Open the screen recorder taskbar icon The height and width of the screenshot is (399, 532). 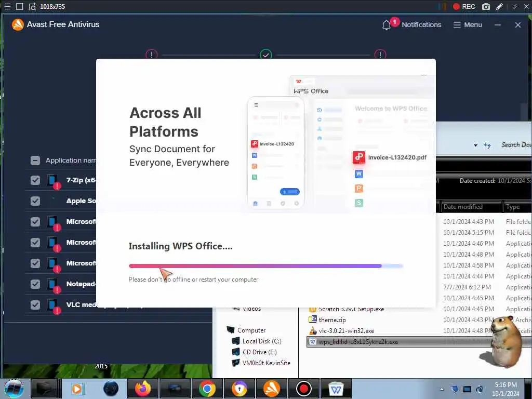click(x=303, y=389)
